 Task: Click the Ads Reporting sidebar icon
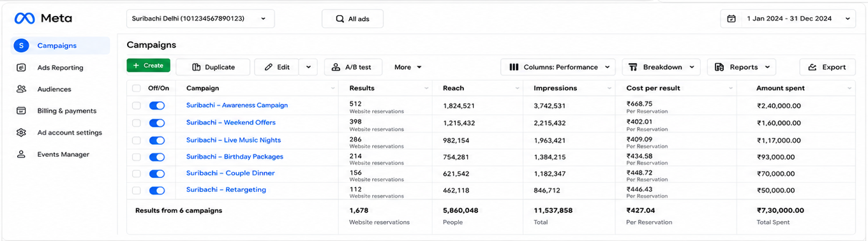[x=21, y=68]
